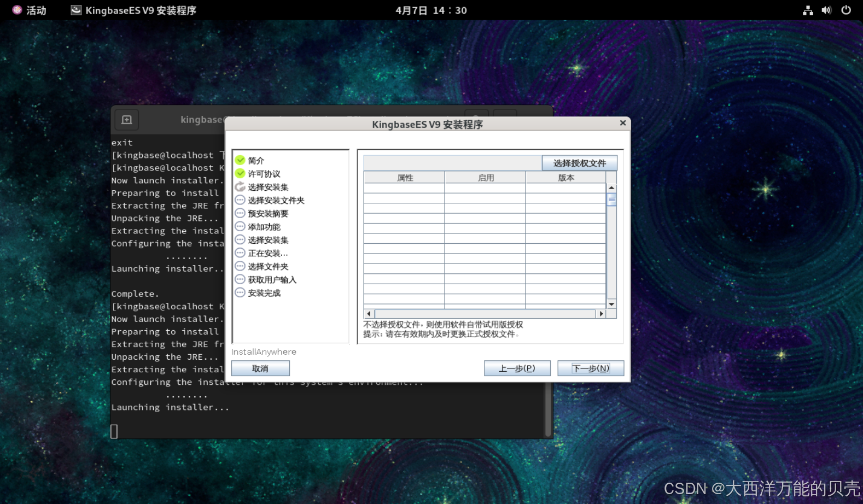
Task: Click the terminal window's vertical scrollbar
Action: point(548,408)
